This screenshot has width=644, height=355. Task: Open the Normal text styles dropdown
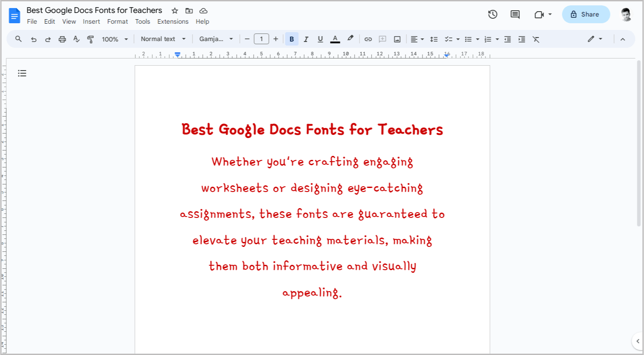163,39
